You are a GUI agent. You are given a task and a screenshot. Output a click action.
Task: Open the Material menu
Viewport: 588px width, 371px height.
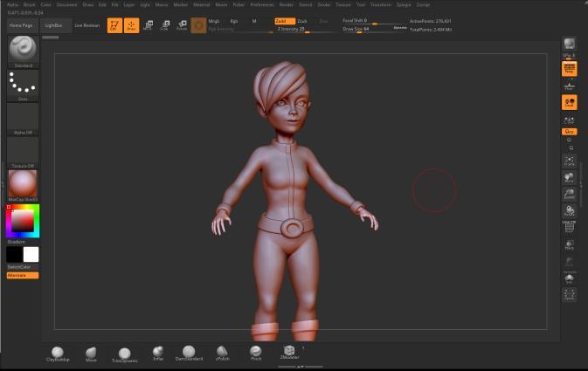[201, 5]
